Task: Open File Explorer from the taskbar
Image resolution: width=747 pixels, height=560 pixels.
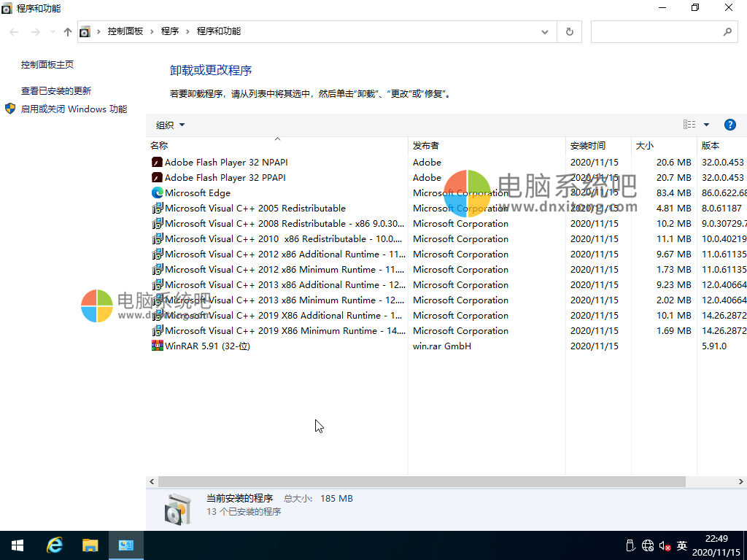Action: point(90,545)
